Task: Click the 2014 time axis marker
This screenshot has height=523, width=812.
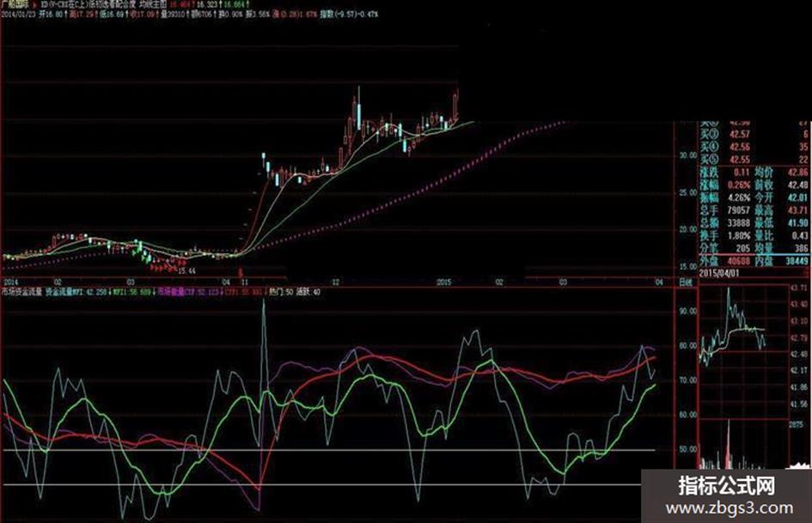Action: pyautogui.click(x=10, y=283)
